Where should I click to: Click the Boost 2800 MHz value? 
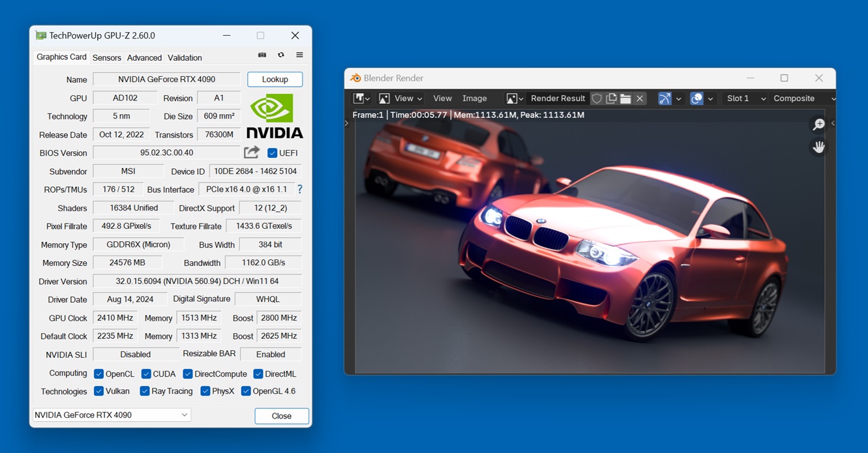tap(278, 318)
